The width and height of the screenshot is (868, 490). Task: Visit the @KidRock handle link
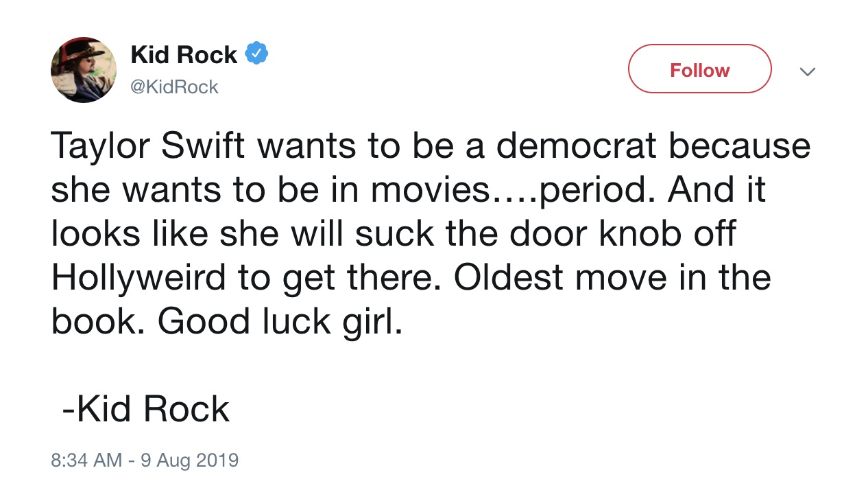click(x=174, y=87)
